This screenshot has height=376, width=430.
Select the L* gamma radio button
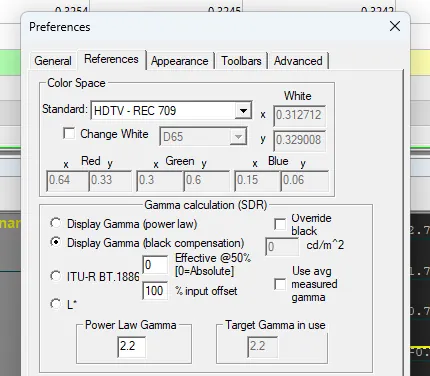tap(55, 304)
